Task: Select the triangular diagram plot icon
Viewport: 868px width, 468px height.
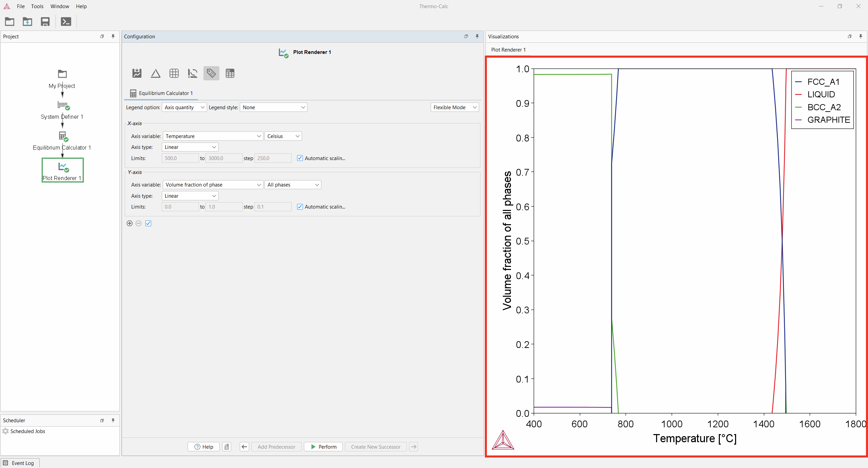Action: pos(155,73)
